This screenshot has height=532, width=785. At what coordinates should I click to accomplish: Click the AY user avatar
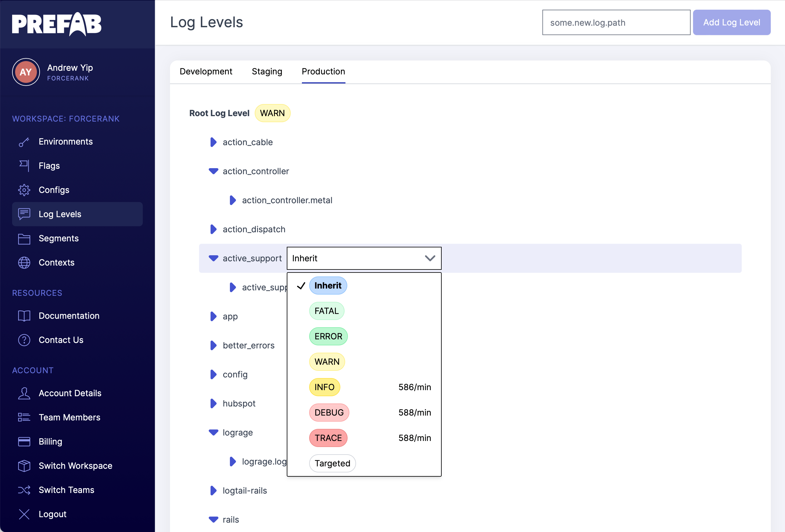click(x=26, y=72)
